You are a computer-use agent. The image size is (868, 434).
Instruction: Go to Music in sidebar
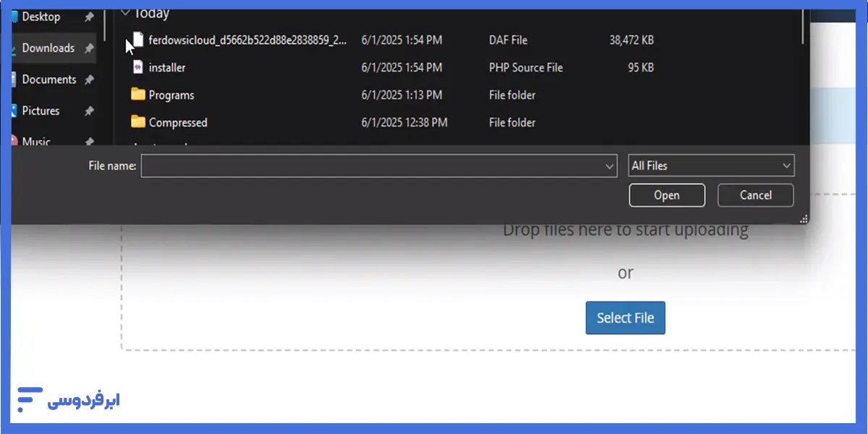point(36,141)
